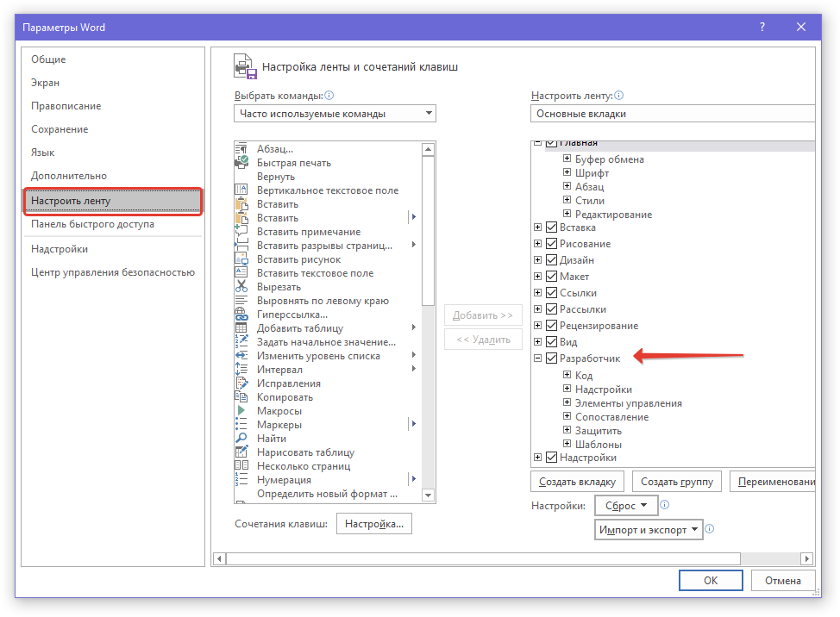
Task: Disable the Вставка tab checkbox
Action: [552, 227]
